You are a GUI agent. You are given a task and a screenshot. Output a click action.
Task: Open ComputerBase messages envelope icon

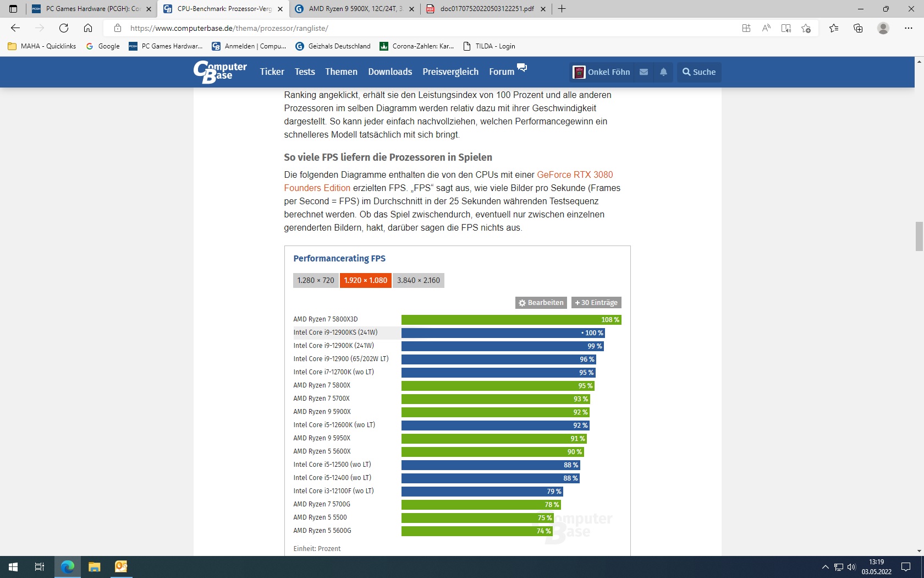pos(644,72)
